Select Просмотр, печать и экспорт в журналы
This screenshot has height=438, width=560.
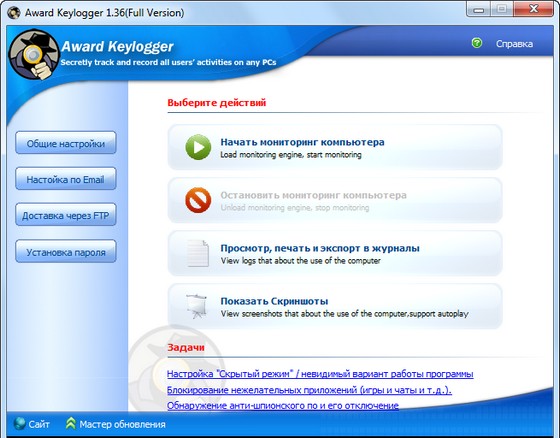[335, 253]
